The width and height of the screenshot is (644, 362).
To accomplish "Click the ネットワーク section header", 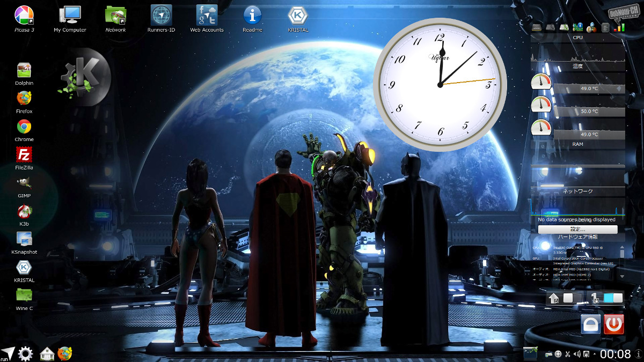I will (577, 191).
